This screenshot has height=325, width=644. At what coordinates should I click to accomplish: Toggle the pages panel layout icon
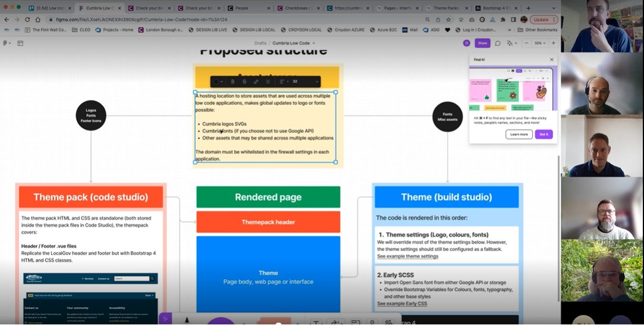[x=20, y=43]
